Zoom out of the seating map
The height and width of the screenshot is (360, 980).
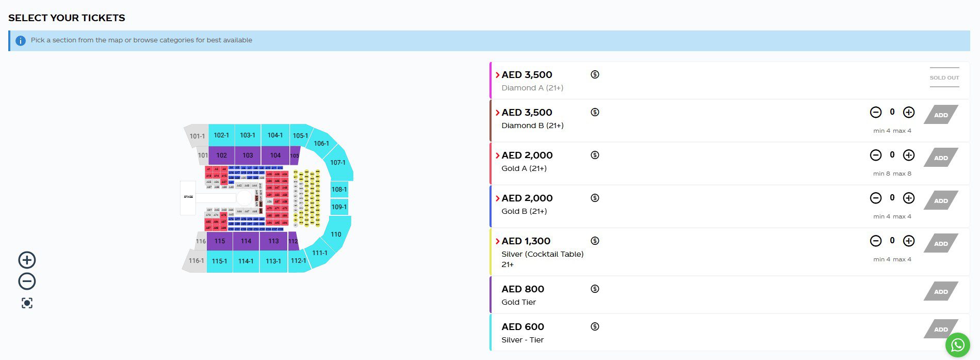tap(27, 281)
